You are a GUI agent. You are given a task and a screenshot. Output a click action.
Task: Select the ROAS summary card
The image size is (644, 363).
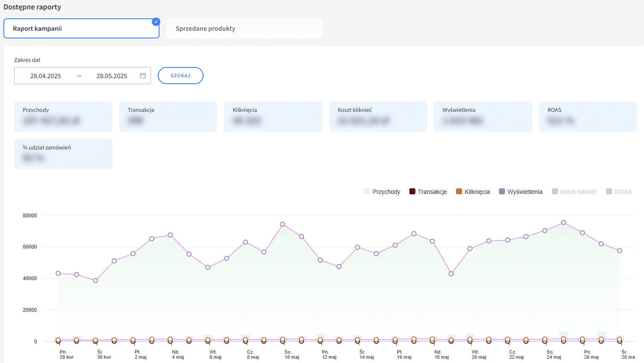(588, 117)
